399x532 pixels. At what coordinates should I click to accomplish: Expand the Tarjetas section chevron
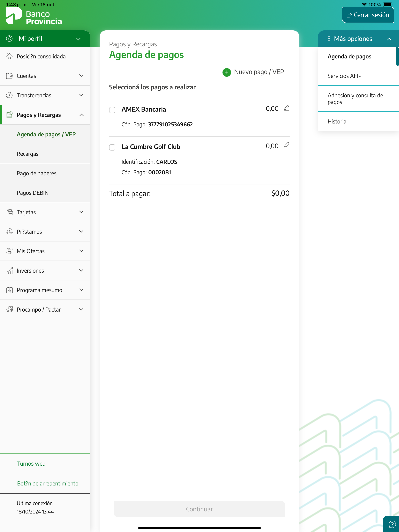click(81, 212)
